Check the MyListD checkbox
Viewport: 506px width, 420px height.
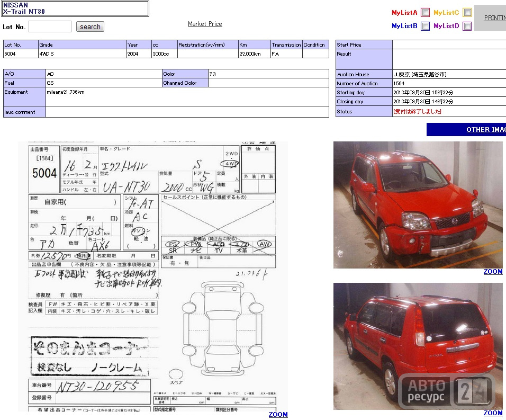point(467,26)
